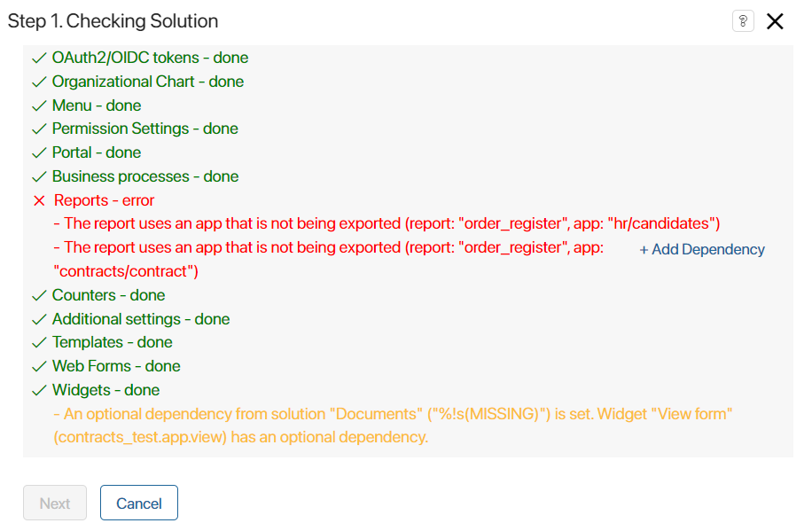Click error mentioning app "hr/candidates"
This screenshot has width=812, height=523.
(386, 223)
